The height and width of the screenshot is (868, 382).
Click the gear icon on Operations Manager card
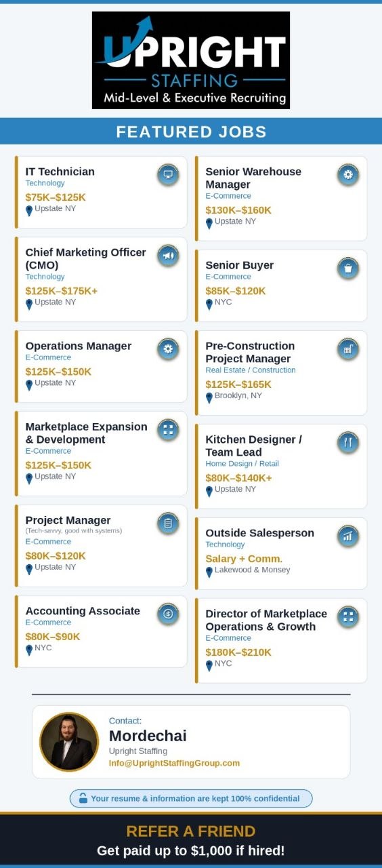tap(168, 349)
